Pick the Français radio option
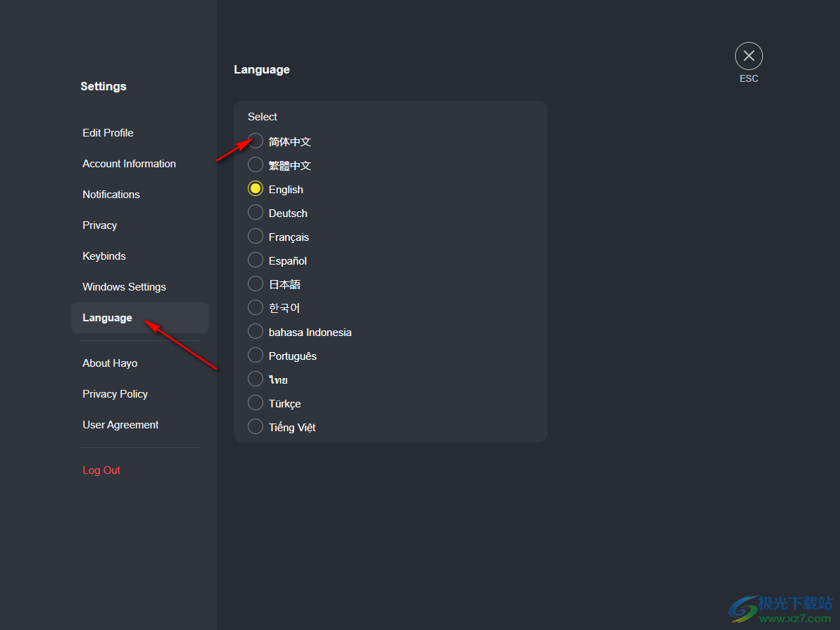Screen dimensions: 840x630 pyautogui.click(x=255, y=236)
